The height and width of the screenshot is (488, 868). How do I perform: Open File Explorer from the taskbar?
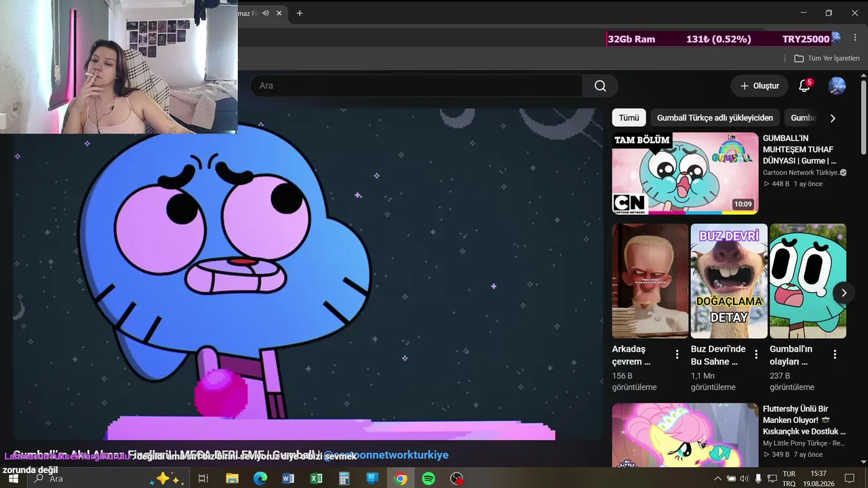pos(232,479)
